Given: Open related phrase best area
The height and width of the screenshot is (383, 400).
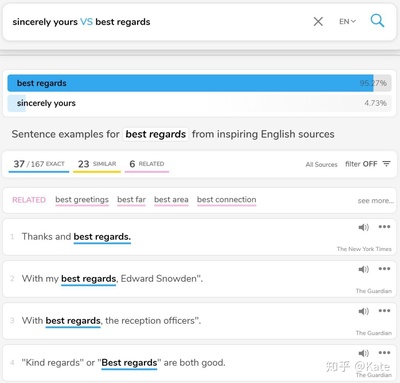Looking at the screenshot, I should pyautogui.click(x=171, y=200).
